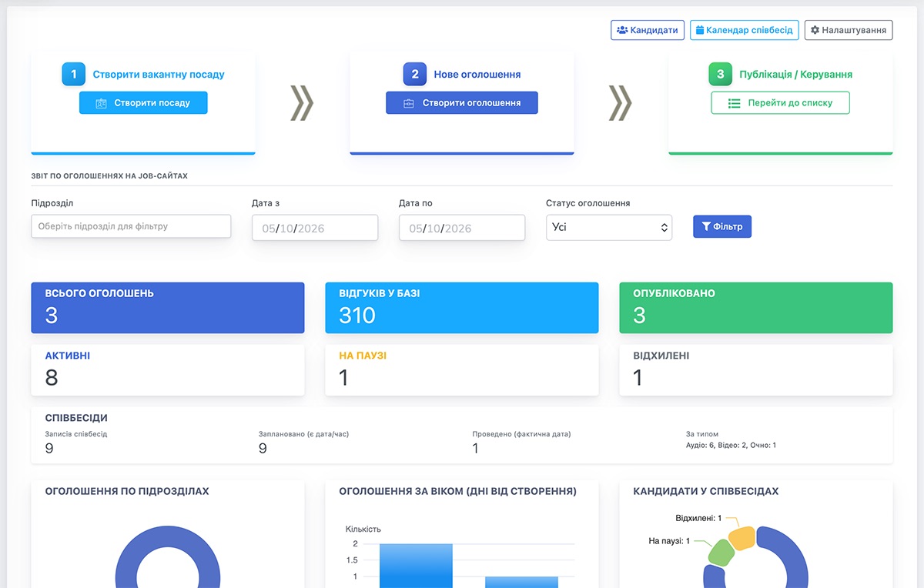Image resolution: width=924 pixels, height=588 pixels.
Task: Click 'Відхилені: 1' chart label
Action: pos(698,518)
